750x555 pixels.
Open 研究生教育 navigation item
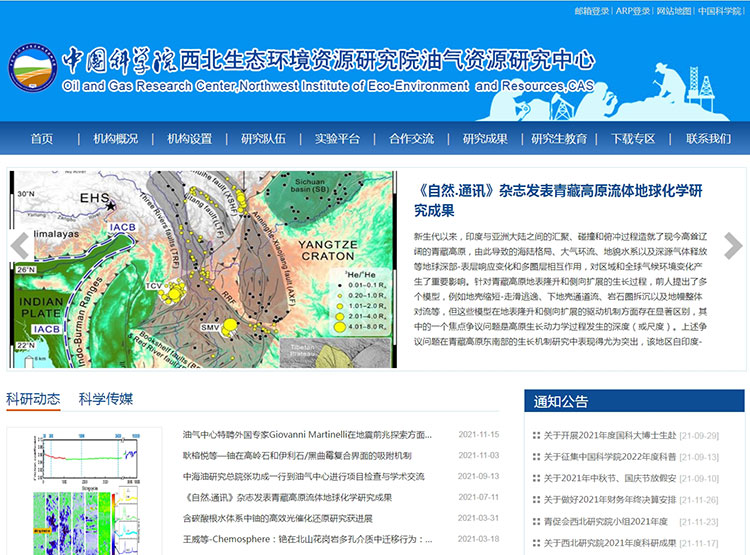[559, 139]
